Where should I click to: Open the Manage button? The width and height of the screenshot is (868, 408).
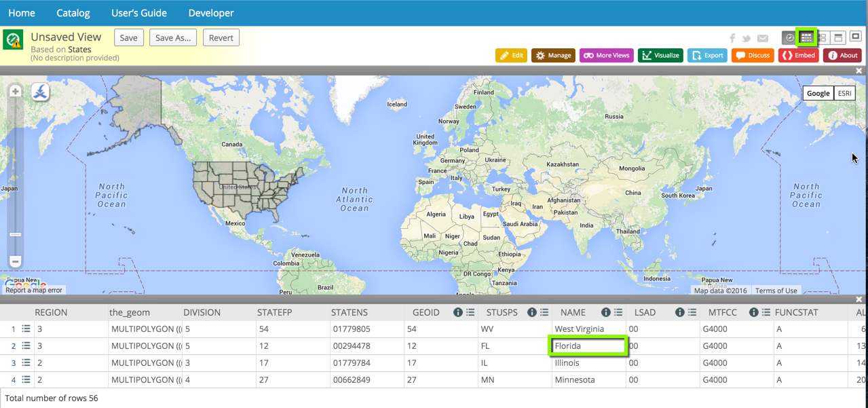coord(554,56)
